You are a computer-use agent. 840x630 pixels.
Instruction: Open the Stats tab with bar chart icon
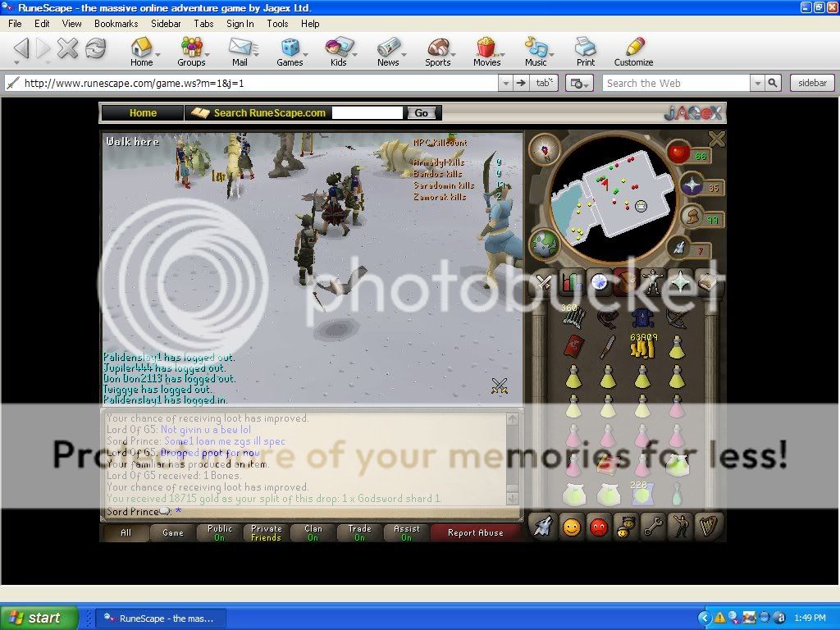[x=572, y=281]
